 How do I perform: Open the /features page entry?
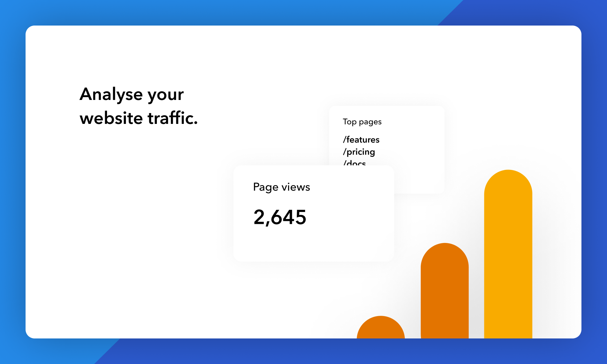click(361, 140)
